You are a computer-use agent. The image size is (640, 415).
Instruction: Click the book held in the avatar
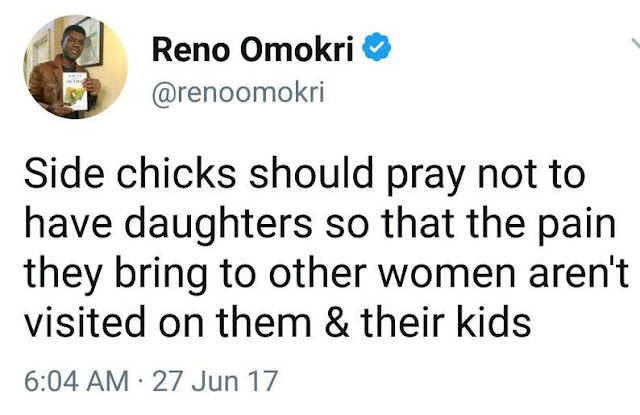[x=75, y=91]
